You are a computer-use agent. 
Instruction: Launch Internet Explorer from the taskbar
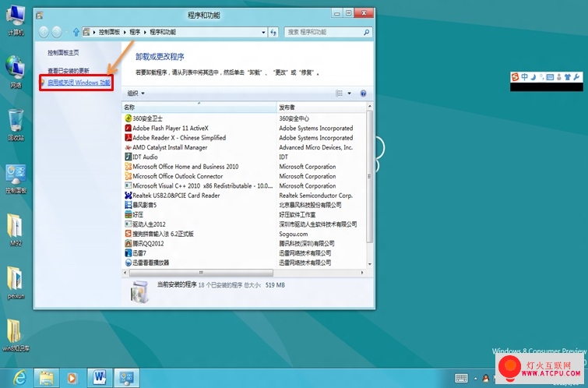pyautogui.click(x=19, y=378)
